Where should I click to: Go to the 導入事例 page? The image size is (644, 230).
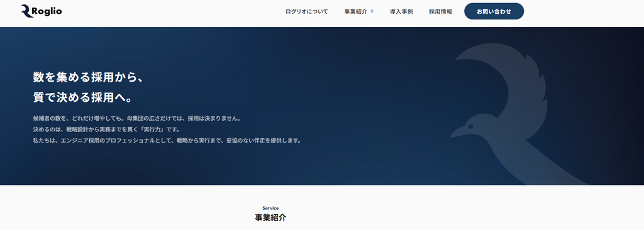[401, 11]
